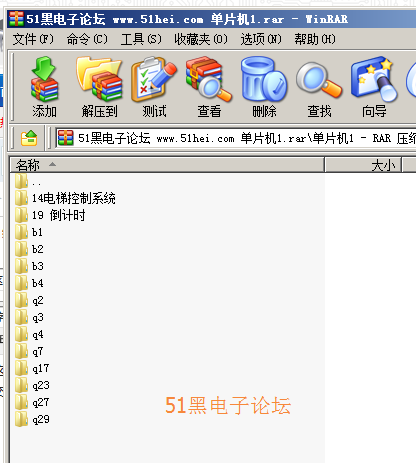Launch the 向导 (Wizard) icon

click(374, 88)
